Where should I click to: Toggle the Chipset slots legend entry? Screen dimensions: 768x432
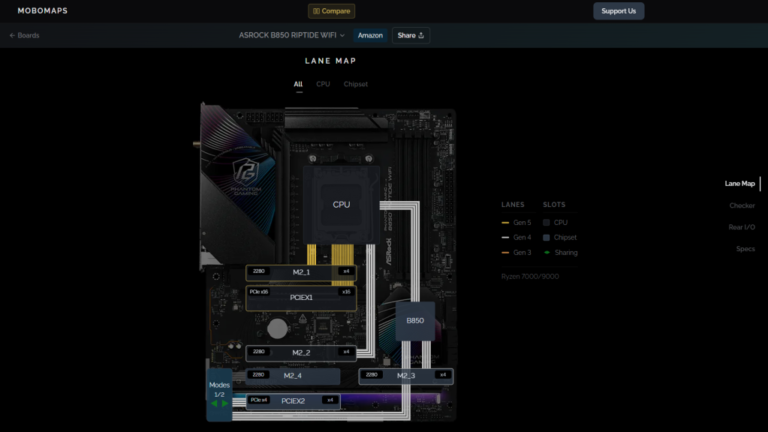[x=560, y=238]
